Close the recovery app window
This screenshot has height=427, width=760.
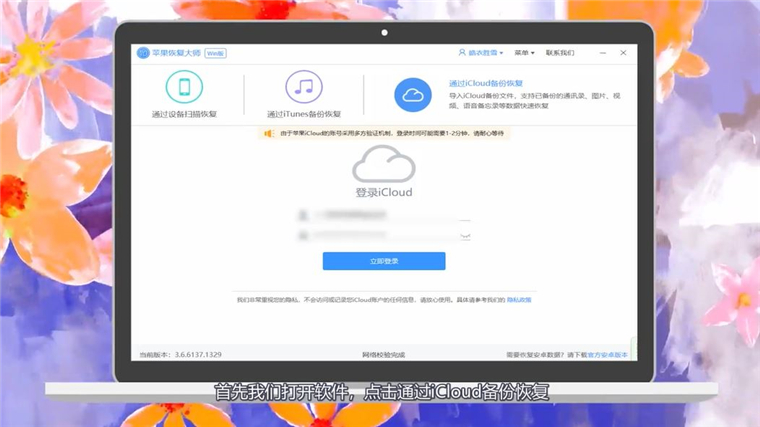click(623, 53)
